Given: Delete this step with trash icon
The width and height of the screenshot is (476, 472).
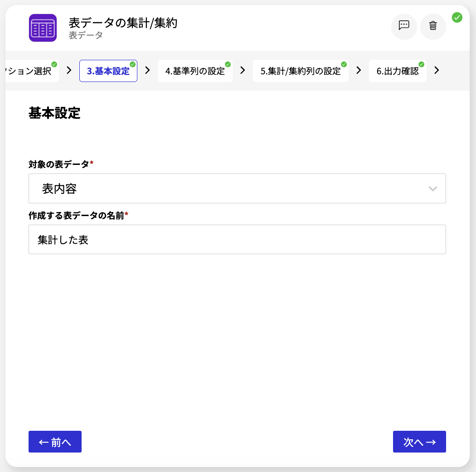Looking at the screenshot, I should pos(433,26).
